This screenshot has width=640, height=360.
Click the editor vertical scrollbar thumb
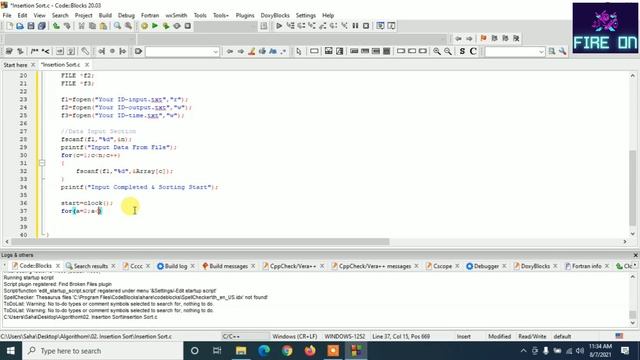pyautogui.click(x=633, y=188)
